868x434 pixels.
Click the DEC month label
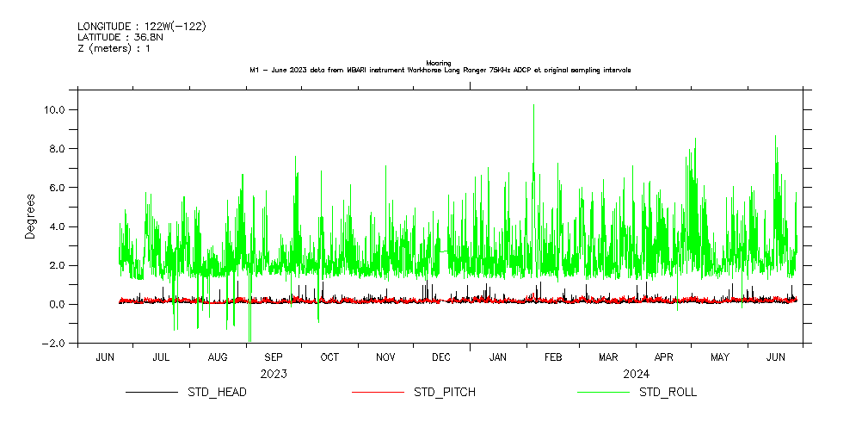click(441, 357)
